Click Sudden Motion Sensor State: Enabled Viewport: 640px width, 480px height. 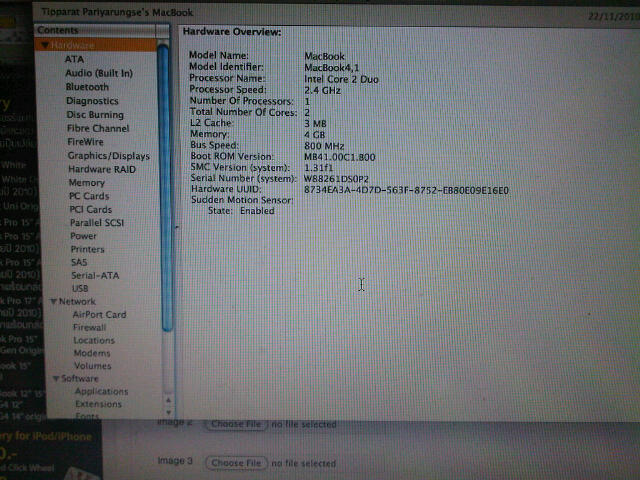(241, 211)
